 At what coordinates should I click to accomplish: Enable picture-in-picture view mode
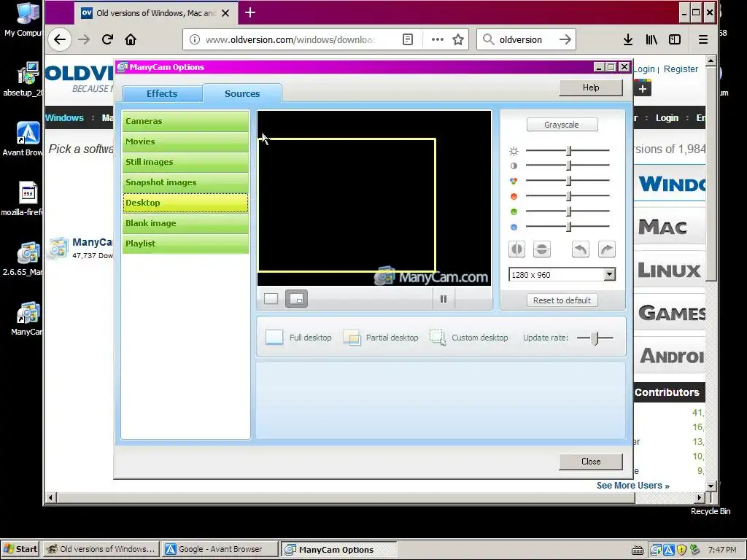click(x=296, y=298)
